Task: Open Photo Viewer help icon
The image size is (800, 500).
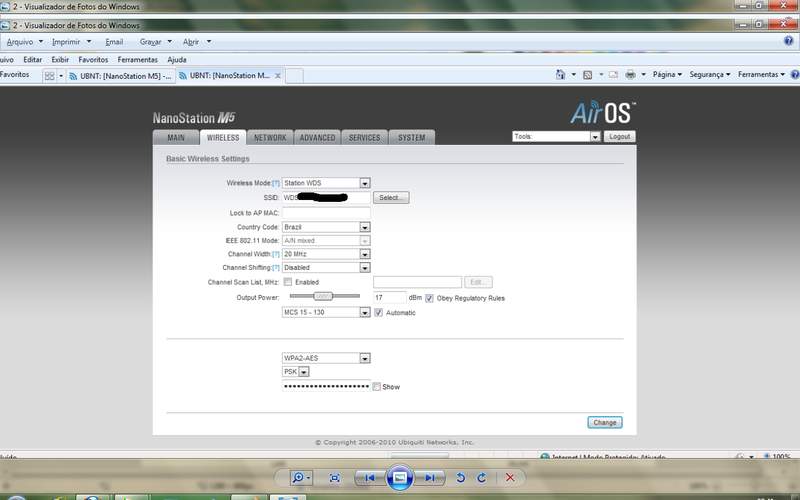Action: point(789,41)
